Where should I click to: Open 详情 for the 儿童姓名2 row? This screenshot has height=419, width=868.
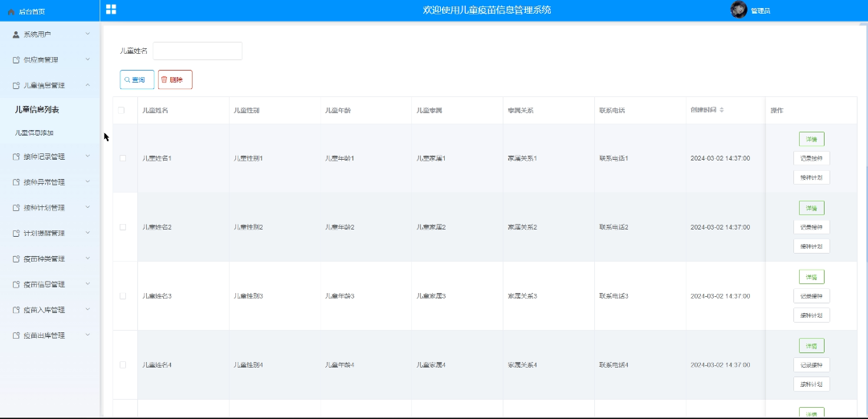812,208
